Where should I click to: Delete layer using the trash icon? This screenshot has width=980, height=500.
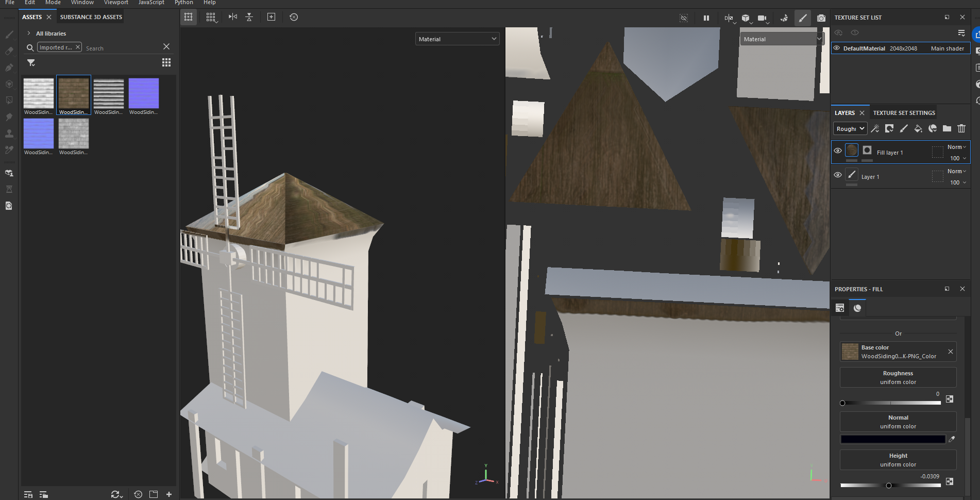[x=961, y=128]
